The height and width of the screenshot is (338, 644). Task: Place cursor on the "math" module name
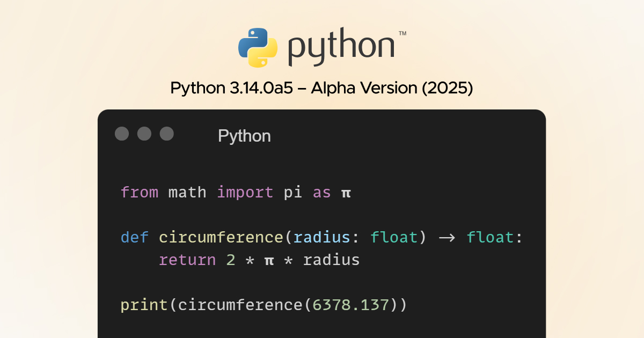187,192
